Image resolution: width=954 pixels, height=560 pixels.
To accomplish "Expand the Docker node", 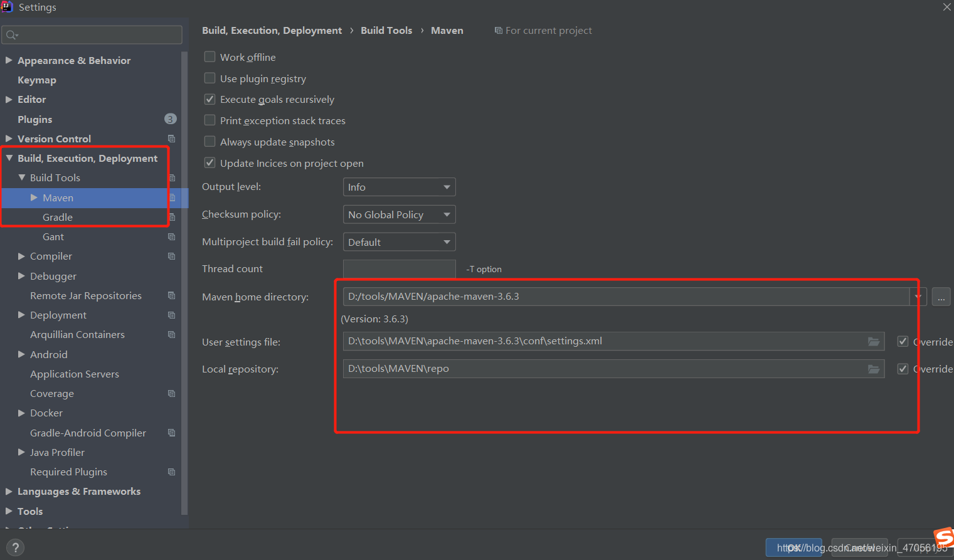I will coord(21,413).
